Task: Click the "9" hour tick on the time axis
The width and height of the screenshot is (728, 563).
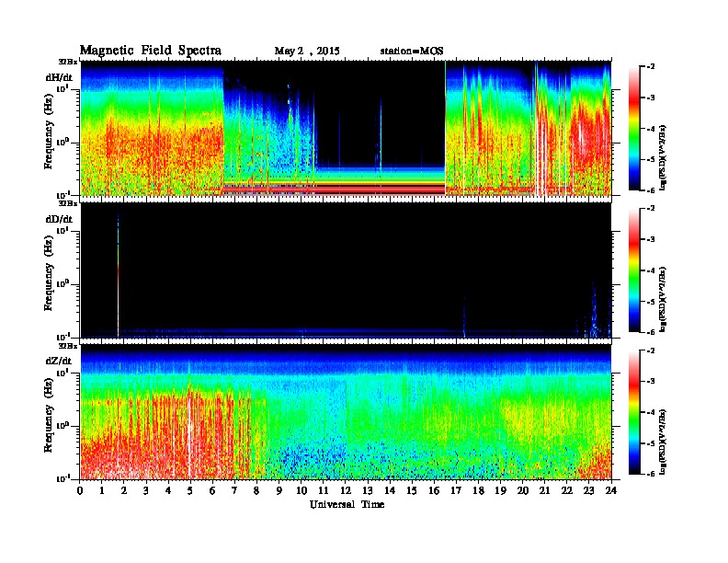Action: tap(279, 490)
